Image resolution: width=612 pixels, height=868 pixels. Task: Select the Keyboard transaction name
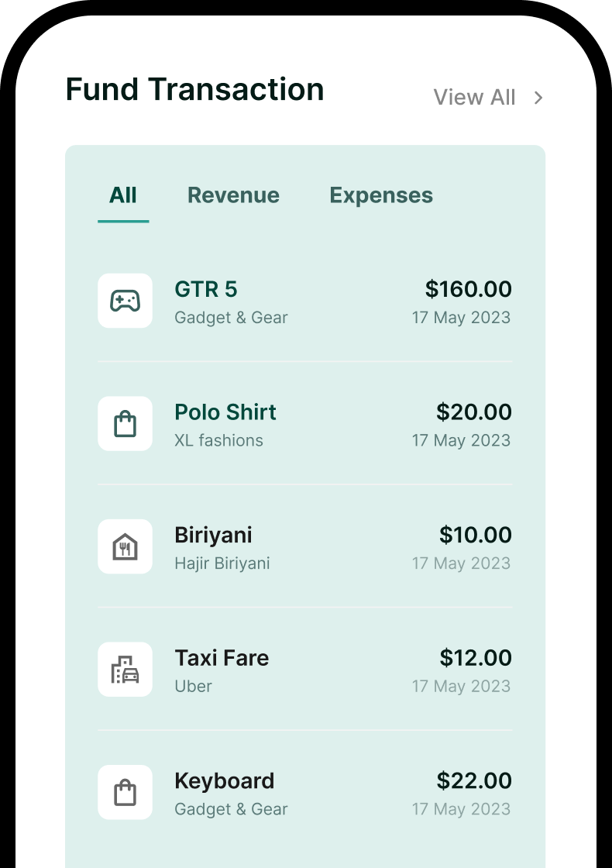click(225, 781)
